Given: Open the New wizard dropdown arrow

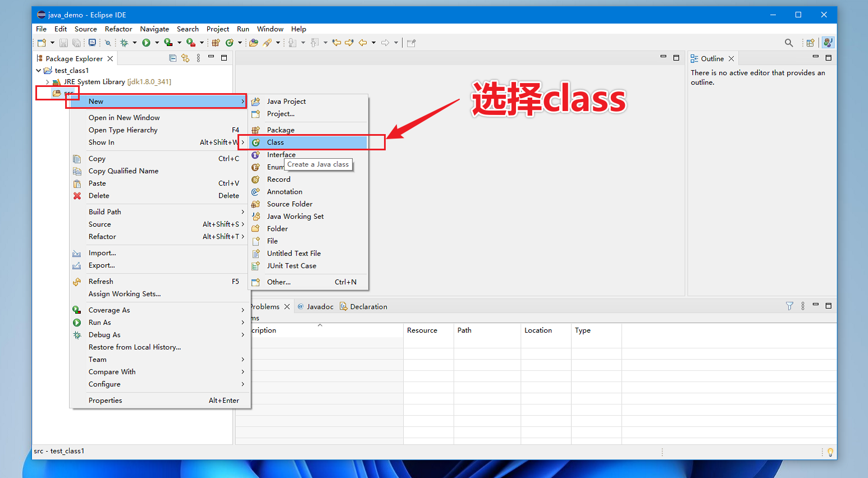Looking at the screenshot, I should pos(52,43).
